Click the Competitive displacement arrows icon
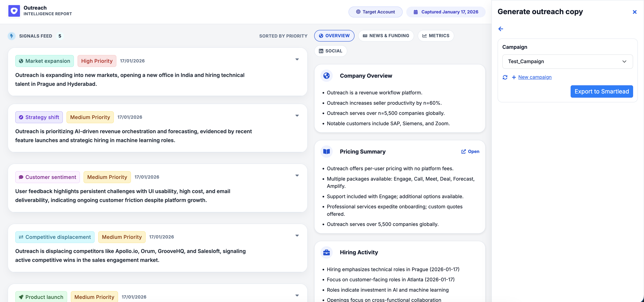The image size is (644, 302). [21, 237]
